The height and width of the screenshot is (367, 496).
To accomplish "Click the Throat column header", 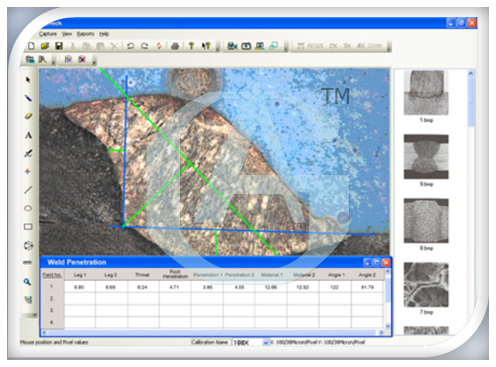I will point(142,275).
